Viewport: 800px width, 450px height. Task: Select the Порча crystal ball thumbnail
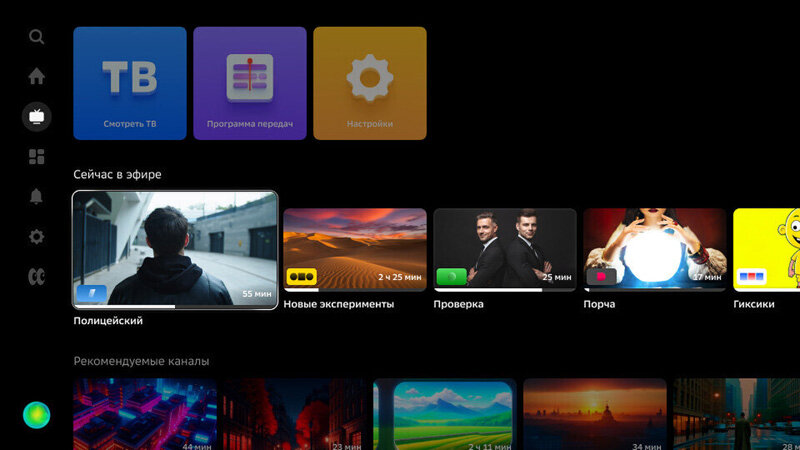pyautogui.click(x=655, y=250)
